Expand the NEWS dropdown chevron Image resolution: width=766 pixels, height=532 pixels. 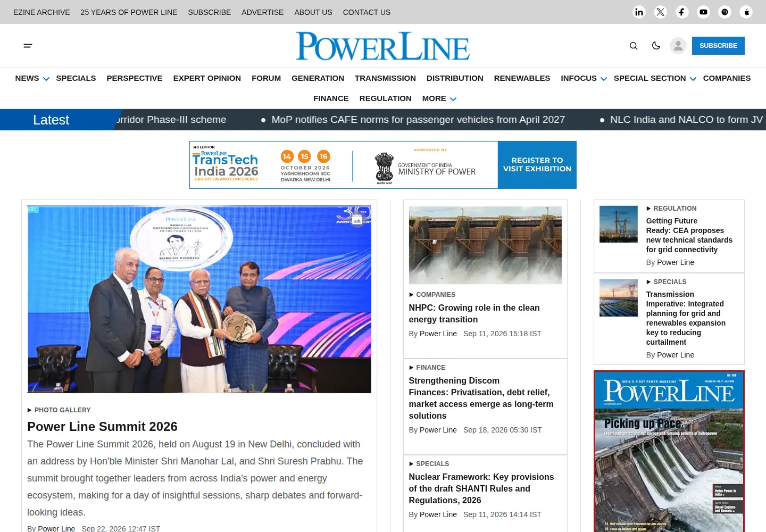tap(46, 79)
